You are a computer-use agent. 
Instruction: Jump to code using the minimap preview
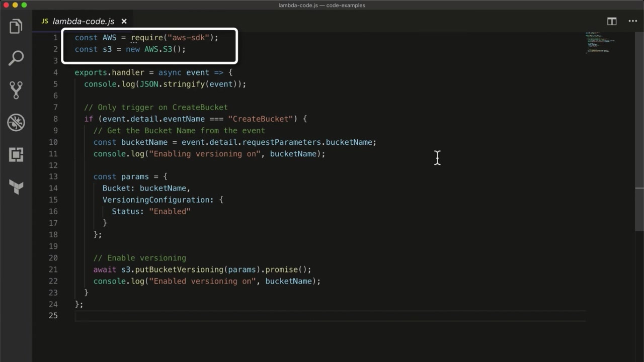click(x=599, y=43)
